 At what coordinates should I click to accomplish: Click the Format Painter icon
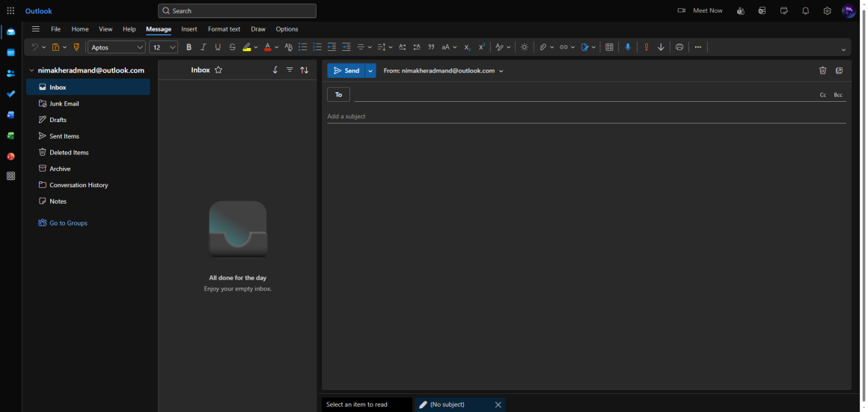tap(76, 47)
